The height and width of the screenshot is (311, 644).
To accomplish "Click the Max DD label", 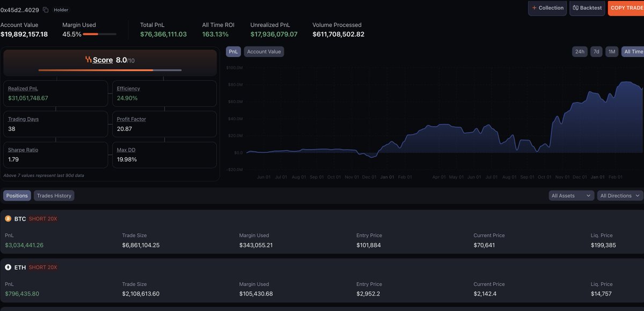I will tap(126, 150).
